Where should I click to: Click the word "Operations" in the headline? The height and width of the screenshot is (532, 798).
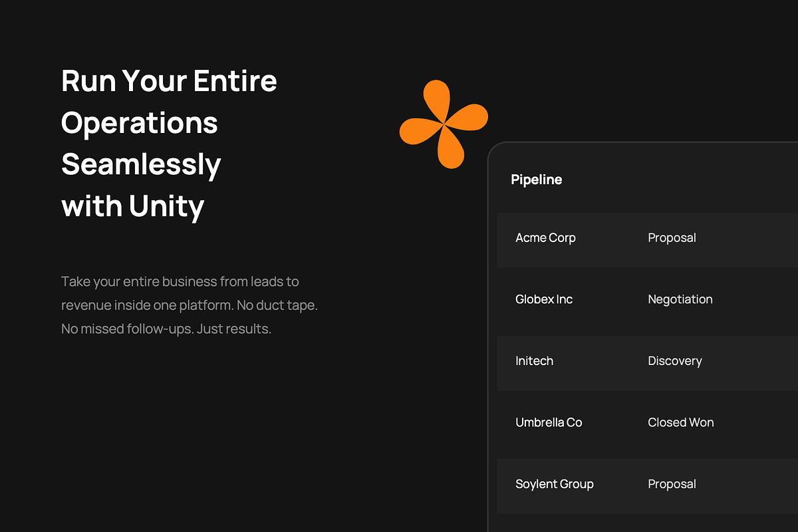coord(140,123)
